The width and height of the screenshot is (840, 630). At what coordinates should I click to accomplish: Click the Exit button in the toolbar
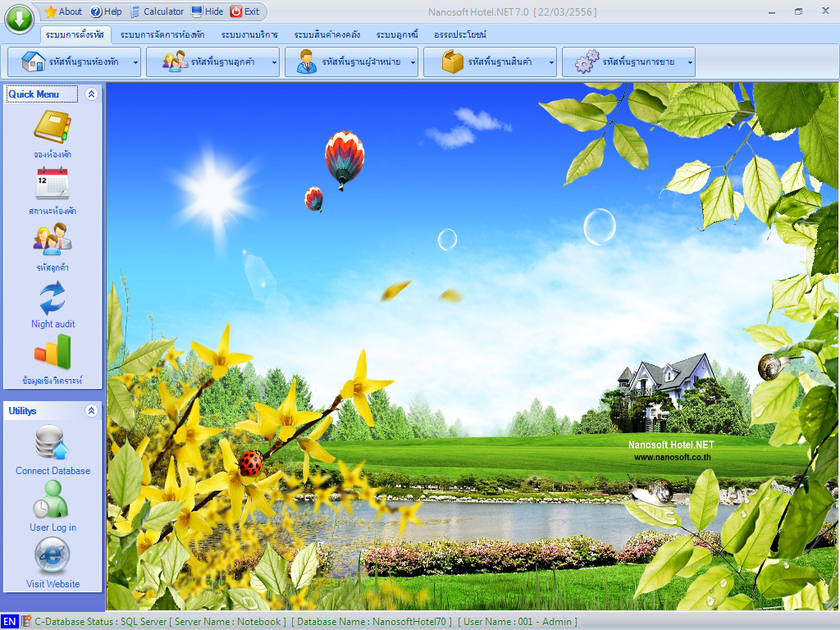tap(244, 11)
